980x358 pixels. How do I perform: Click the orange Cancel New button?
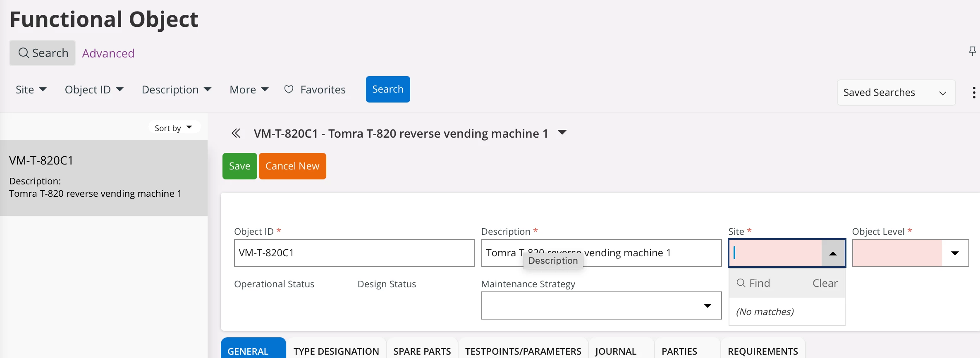point(292,166)
